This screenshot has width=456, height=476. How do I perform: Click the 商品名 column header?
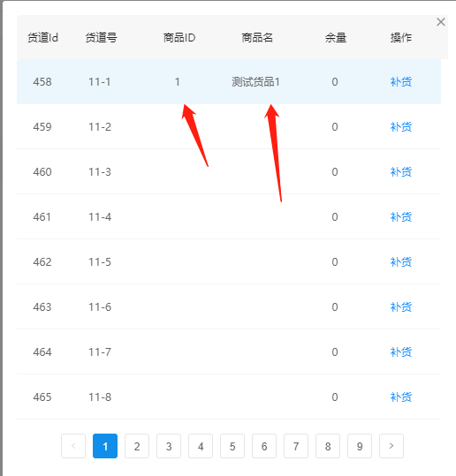257,38
